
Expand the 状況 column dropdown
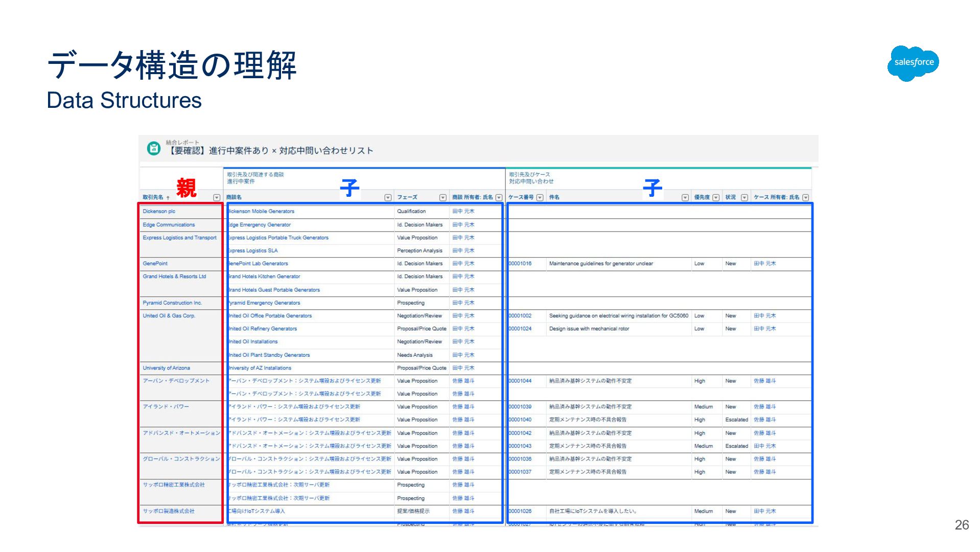tap(744, 198)
